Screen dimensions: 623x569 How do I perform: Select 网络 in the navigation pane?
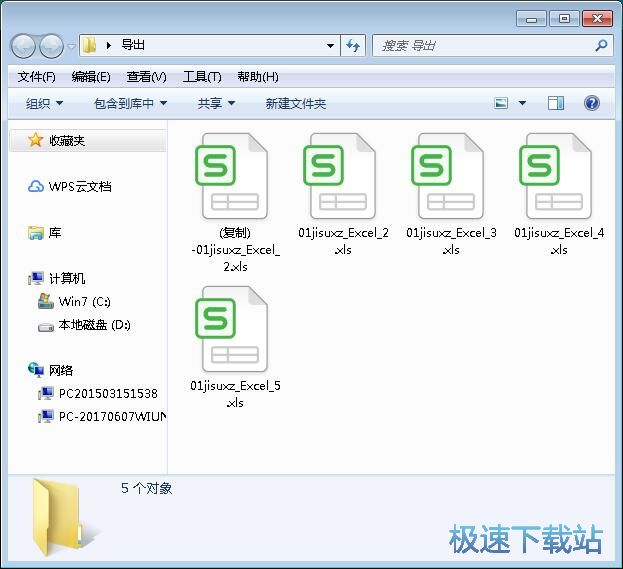61,370
